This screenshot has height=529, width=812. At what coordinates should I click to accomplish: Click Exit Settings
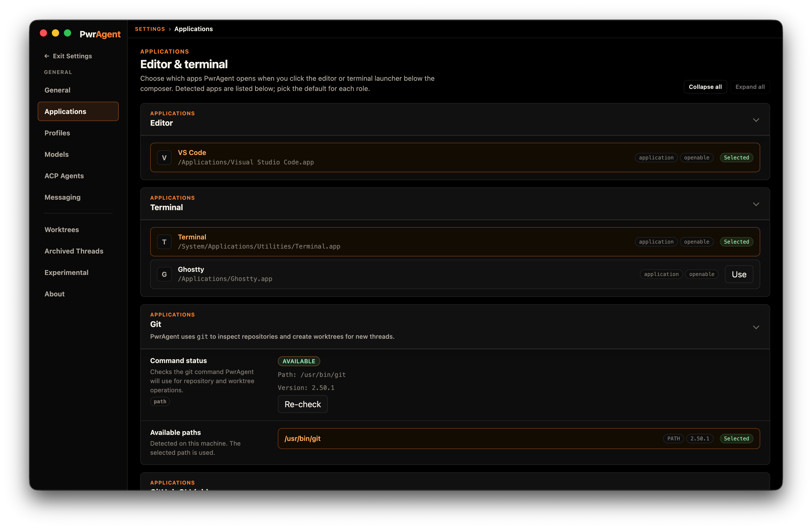click(x=68, y=56)
